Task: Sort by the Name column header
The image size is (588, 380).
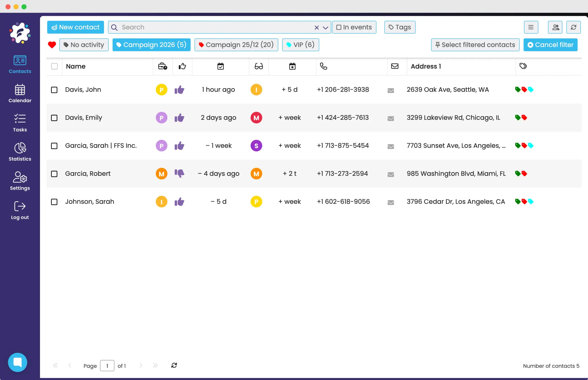Action: 76,66
